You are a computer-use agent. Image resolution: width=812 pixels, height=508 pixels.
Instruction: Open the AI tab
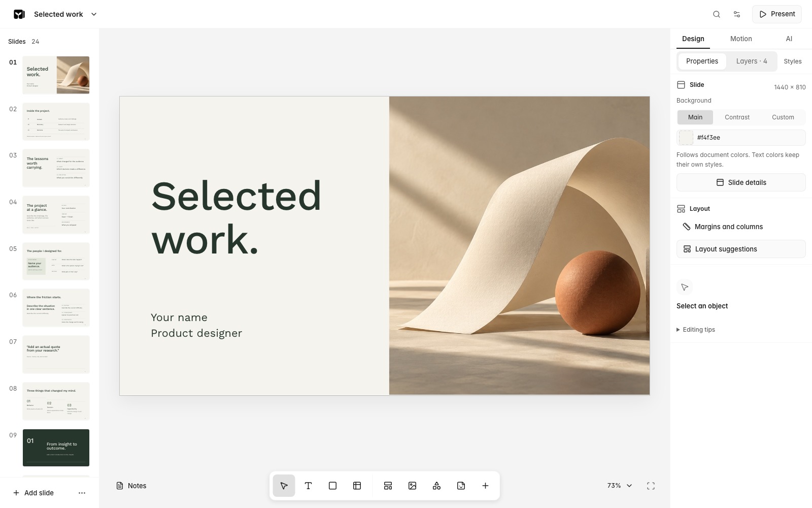click(x=789, y=39)
